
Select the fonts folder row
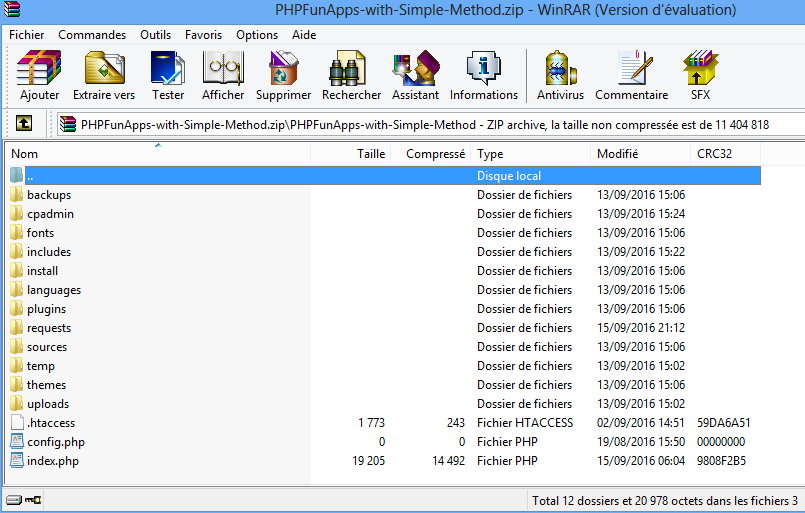pos(384,233)
